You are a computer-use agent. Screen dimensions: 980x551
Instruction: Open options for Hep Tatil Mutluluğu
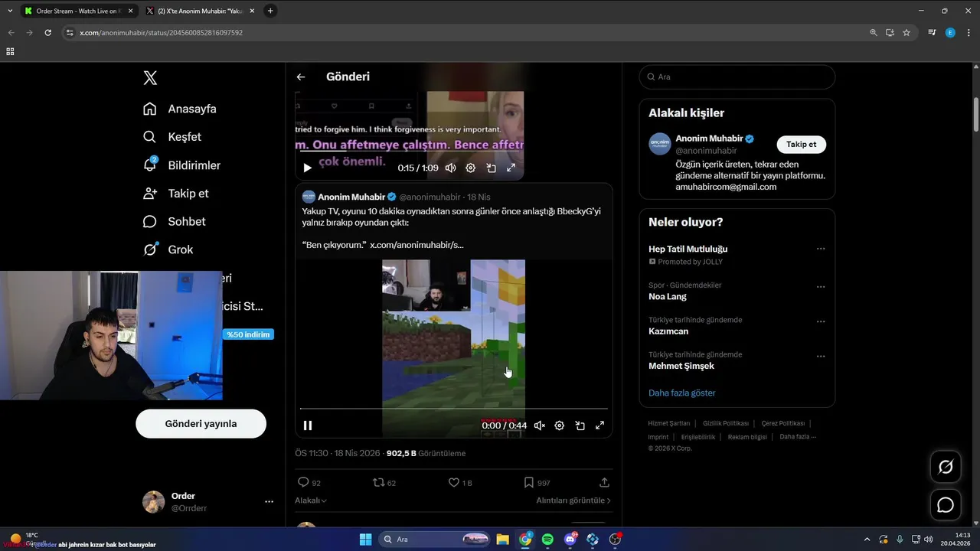pyautogui.click(x=821, y=249)
